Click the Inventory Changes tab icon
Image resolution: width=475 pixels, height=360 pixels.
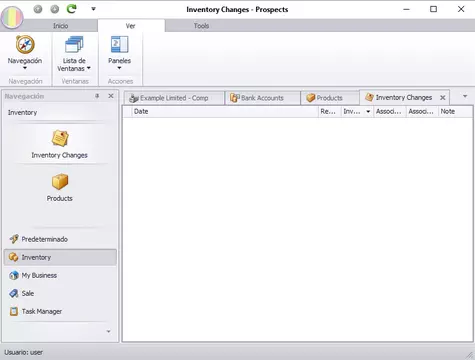pos(369,97)
